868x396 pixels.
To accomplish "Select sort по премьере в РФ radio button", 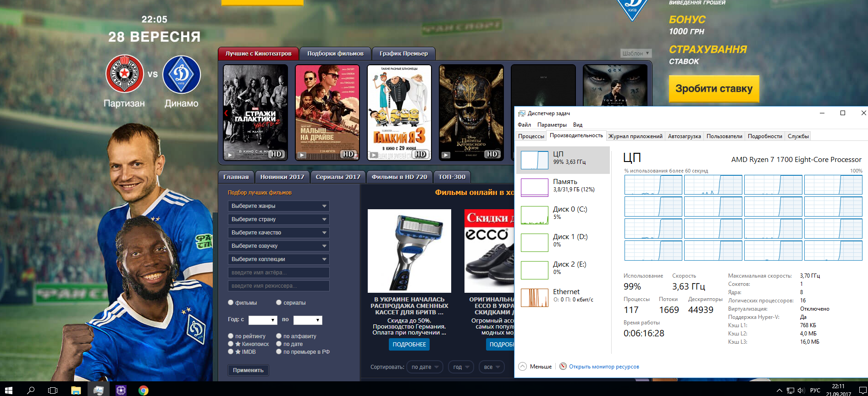I will coord(279,351).
